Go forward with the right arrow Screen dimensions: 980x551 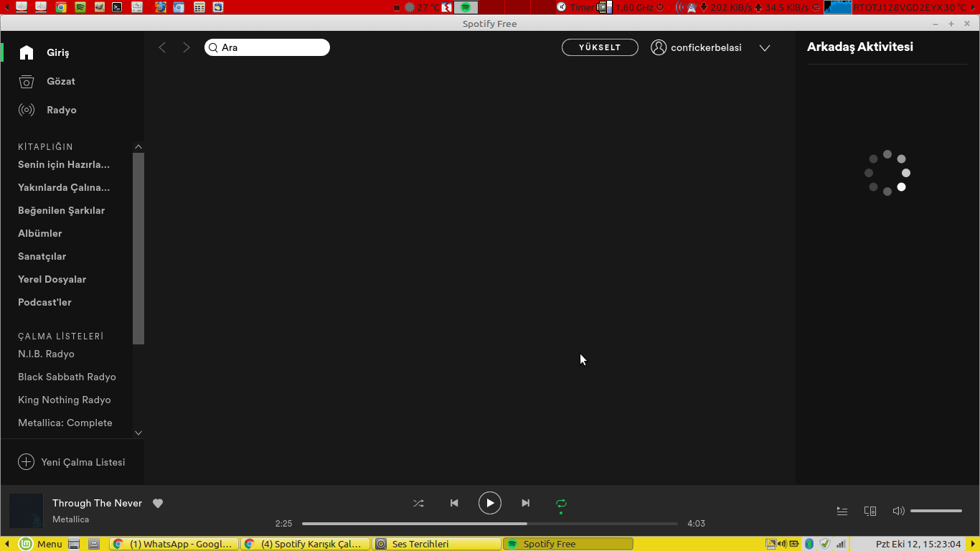(187, 47)
